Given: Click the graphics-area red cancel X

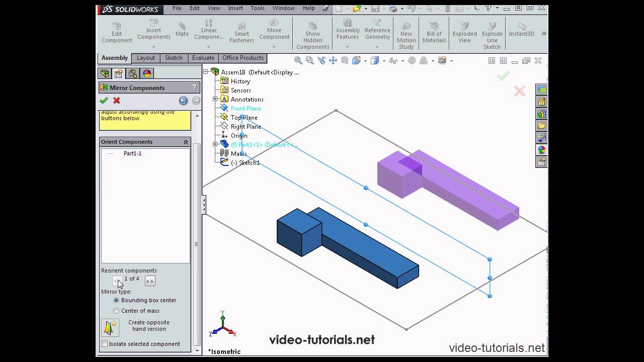Looking at the screenshot, I should pos(520,91).
